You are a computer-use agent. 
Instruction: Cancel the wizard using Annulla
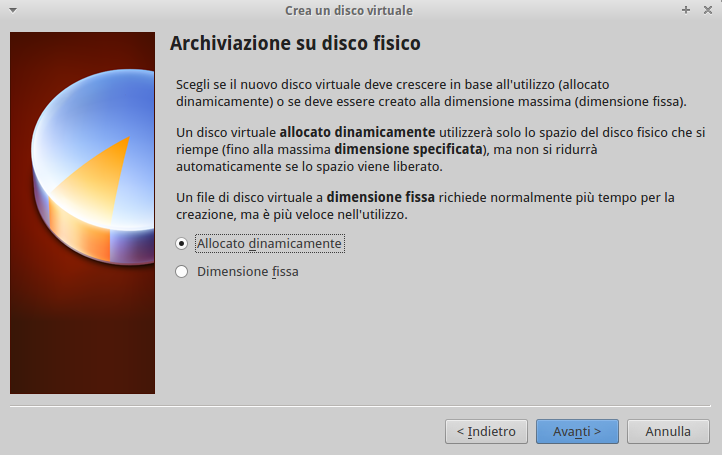[x=668, y=432]
